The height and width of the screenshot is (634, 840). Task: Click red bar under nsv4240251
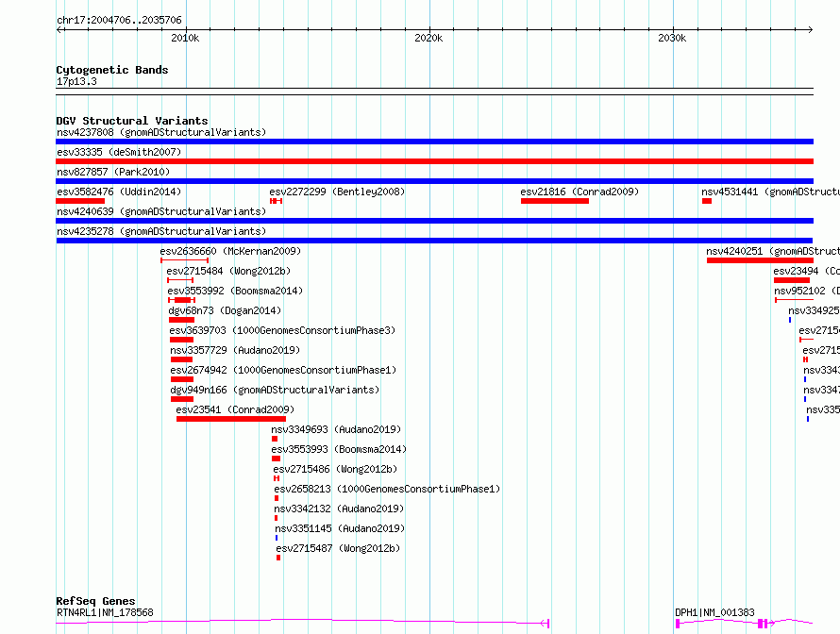tap(760, 260)
